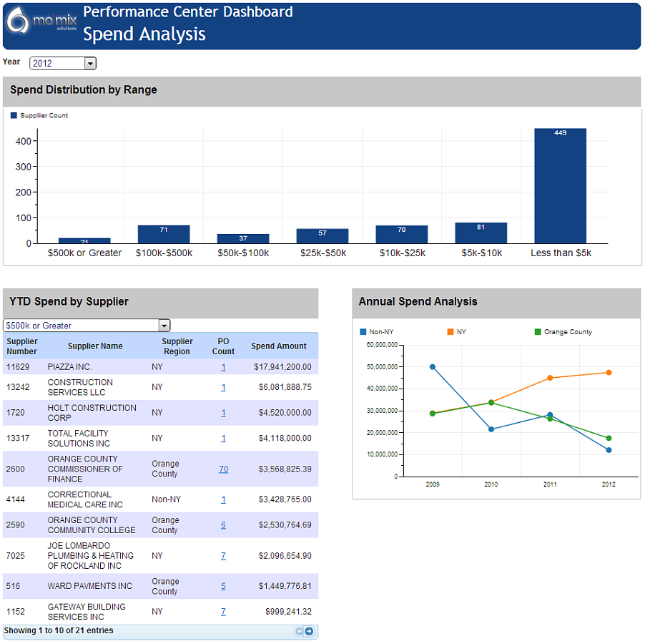This screenshot has height=644, width=645.
Task: Click the NY 2011 data point
Action: pos(550,378)
